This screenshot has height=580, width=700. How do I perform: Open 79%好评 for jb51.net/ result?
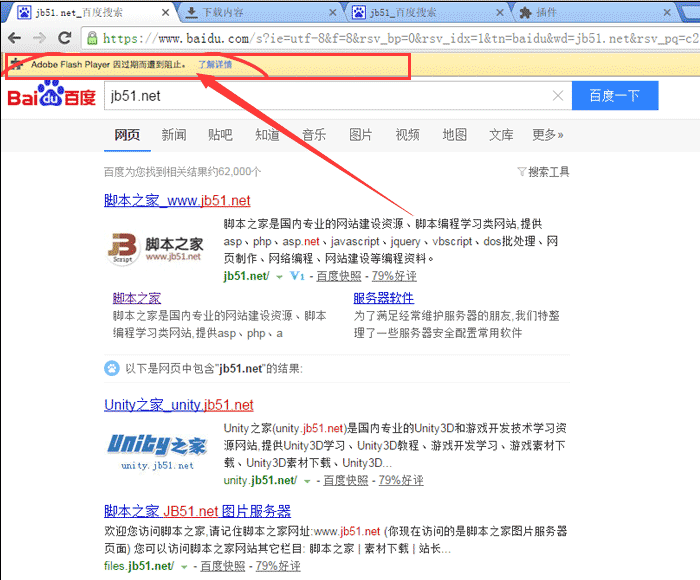pyautogui.click(x=394, y=276)
